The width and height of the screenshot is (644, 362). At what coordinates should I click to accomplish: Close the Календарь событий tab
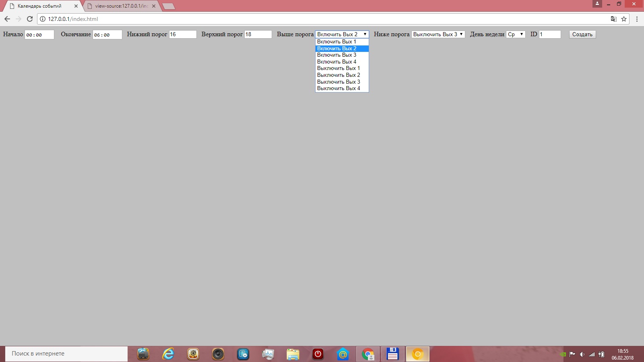pos(76,6)
